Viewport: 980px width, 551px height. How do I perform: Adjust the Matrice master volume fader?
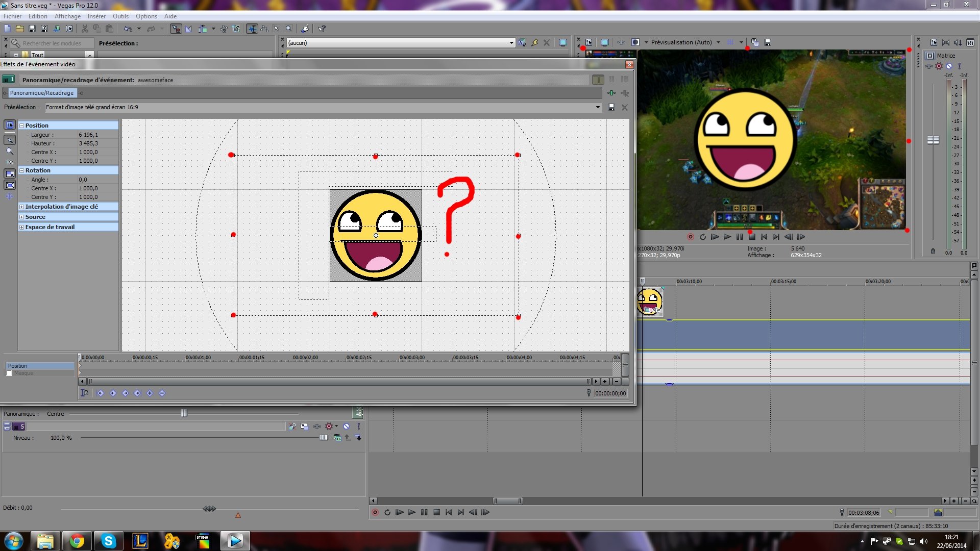point(933,140)
